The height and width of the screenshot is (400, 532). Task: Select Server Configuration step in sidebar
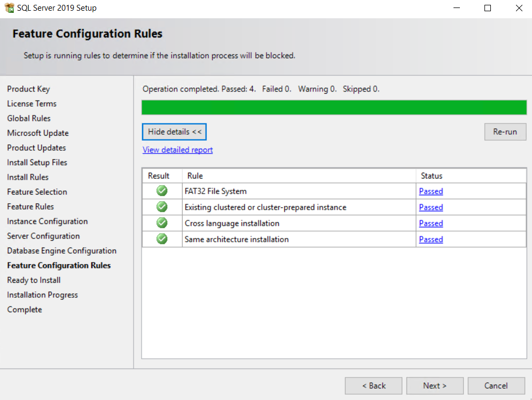(43, 236)
